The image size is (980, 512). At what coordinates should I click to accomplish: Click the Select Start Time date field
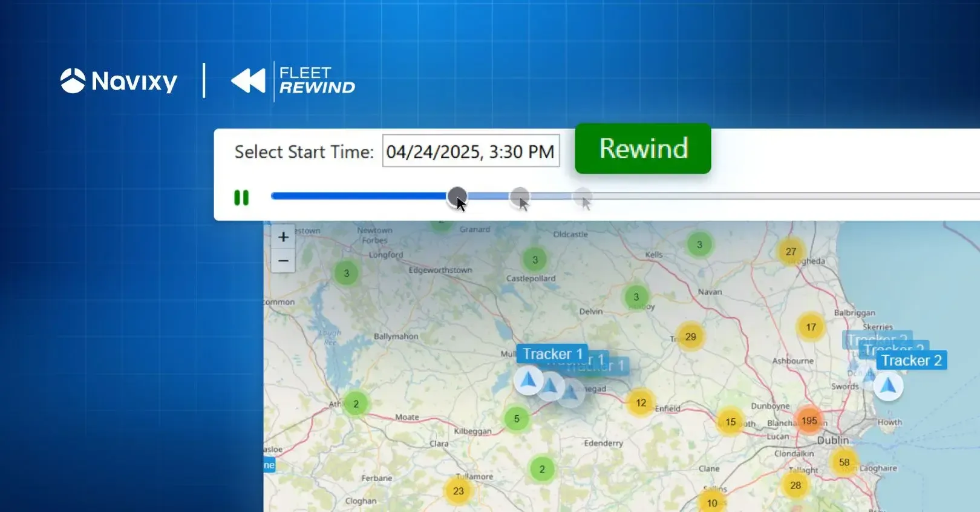(471, 151)
